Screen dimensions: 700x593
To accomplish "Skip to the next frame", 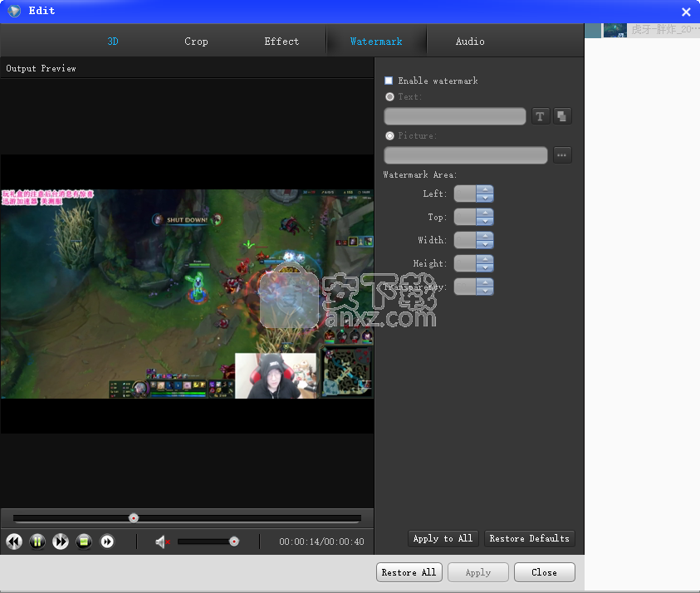I will pos(107,542).
